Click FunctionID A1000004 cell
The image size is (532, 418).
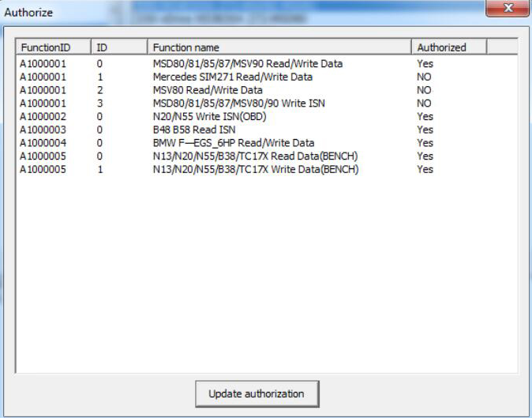pos(43,143)
